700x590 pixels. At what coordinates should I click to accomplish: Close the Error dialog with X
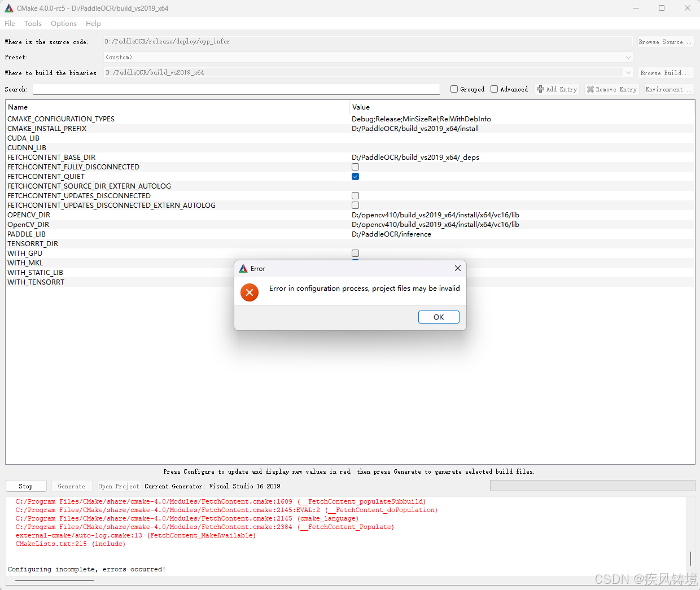(458, 268)
